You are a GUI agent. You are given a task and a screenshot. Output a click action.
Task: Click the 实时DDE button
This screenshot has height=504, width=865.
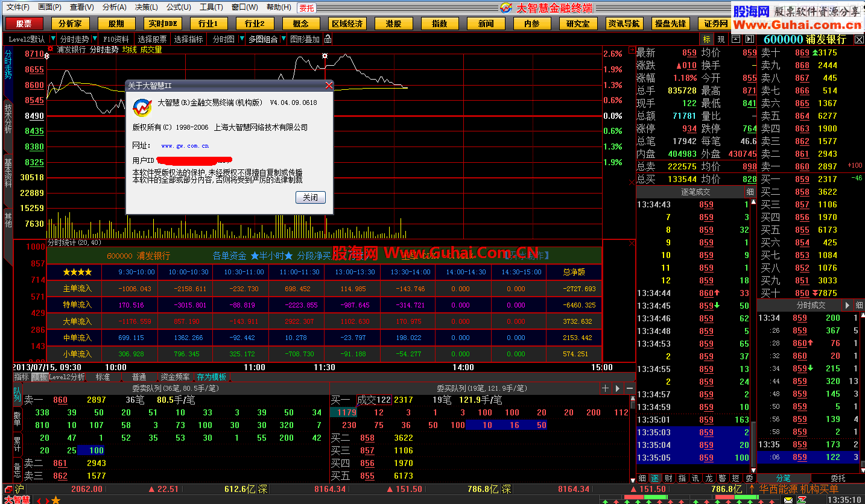click(x=163, y=24)
